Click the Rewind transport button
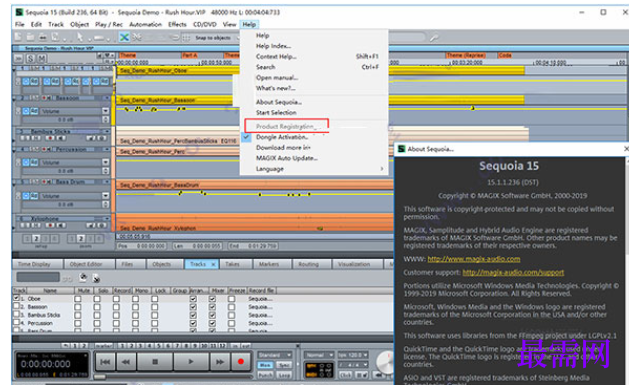 126,362
